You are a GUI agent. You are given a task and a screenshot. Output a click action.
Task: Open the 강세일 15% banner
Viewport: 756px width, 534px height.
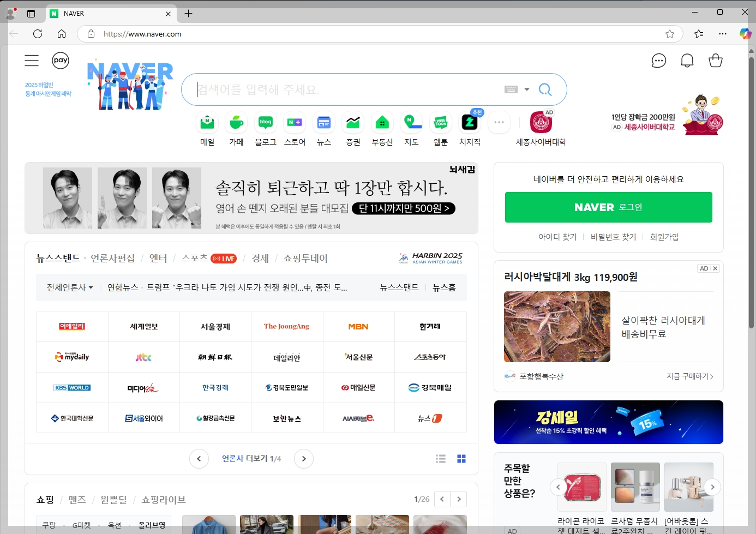click(x=608, y=422)
